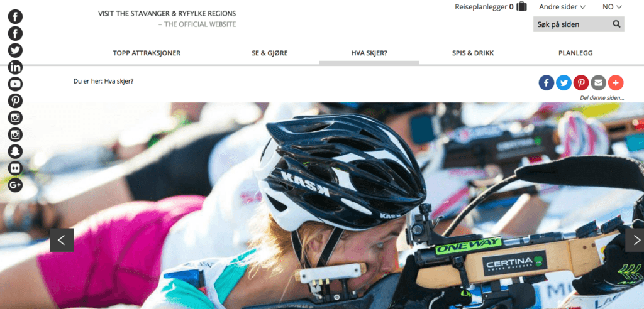The height and width of the screenshot is (309, 644).
Task: Share page via red Pinterest share button
Action: click(x=581, y=83)
